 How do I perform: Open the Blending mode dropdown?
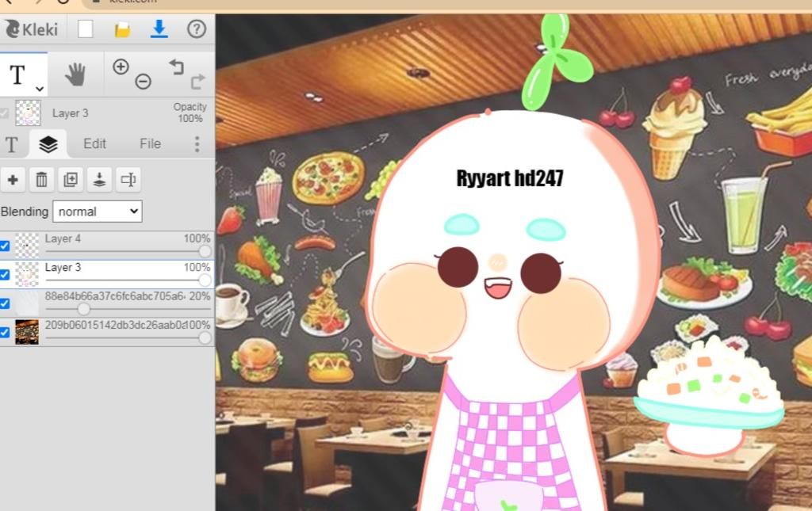pos(98,212)
